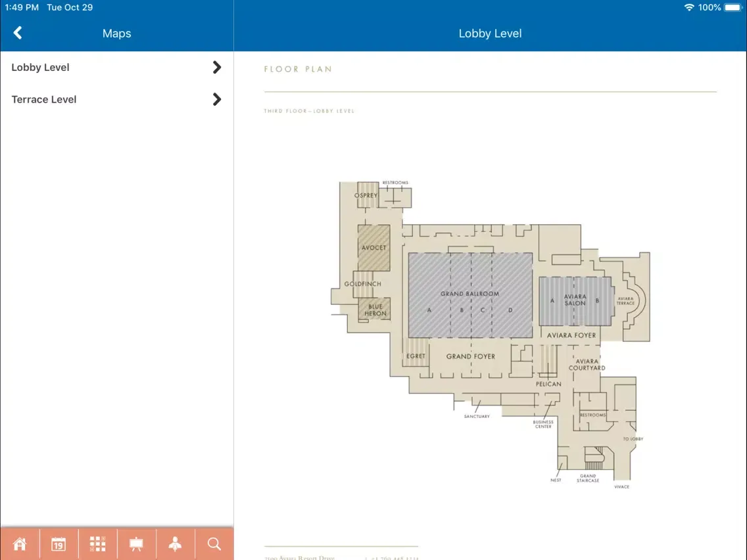747x560 pixels.
Task: Tap the Pelican room label
Action: [548, 384]
